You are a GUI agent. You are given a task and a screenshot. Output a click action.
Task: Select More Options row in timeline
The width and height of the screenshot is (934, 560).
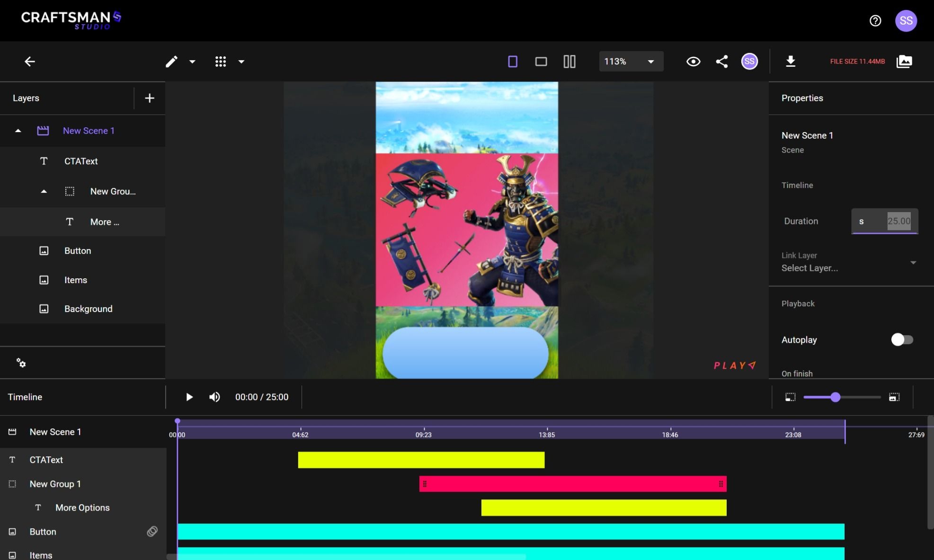click(x=83, y=508)
